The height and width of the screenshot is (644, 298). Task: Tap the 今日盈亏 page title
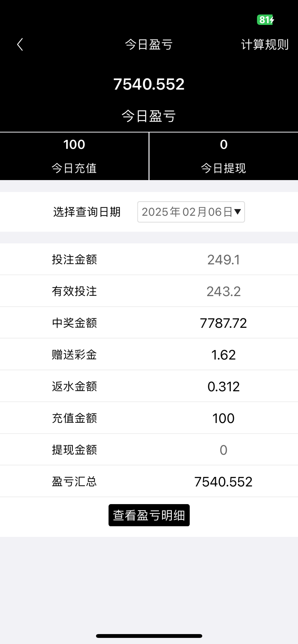point(149,45)
